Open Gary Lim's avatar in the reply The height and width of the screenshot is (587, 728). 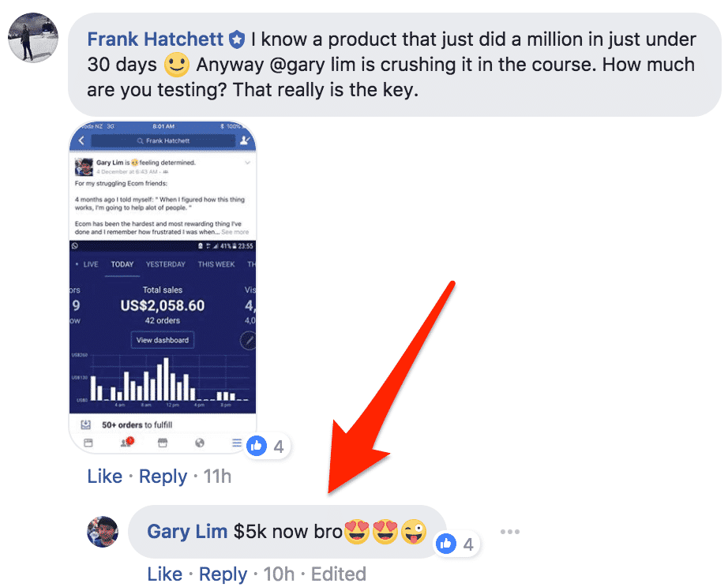pos(103,532)
